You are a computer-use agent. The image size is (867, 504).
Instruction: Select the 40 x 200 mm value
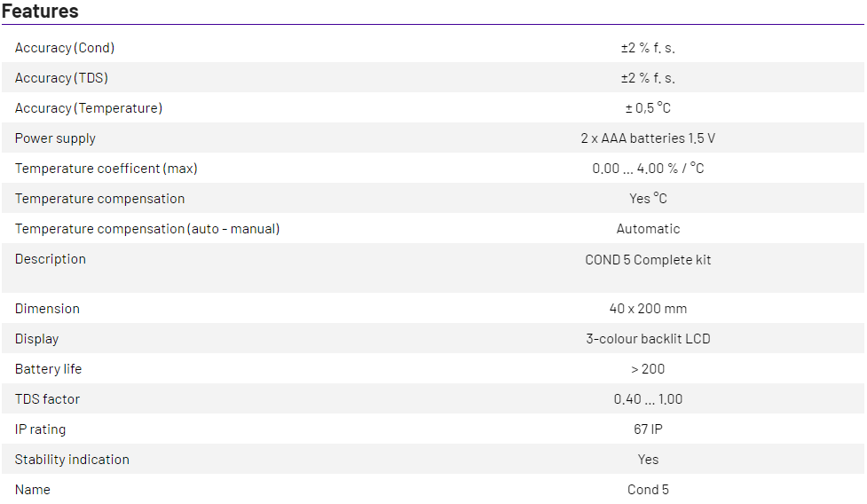coord(648,309)
